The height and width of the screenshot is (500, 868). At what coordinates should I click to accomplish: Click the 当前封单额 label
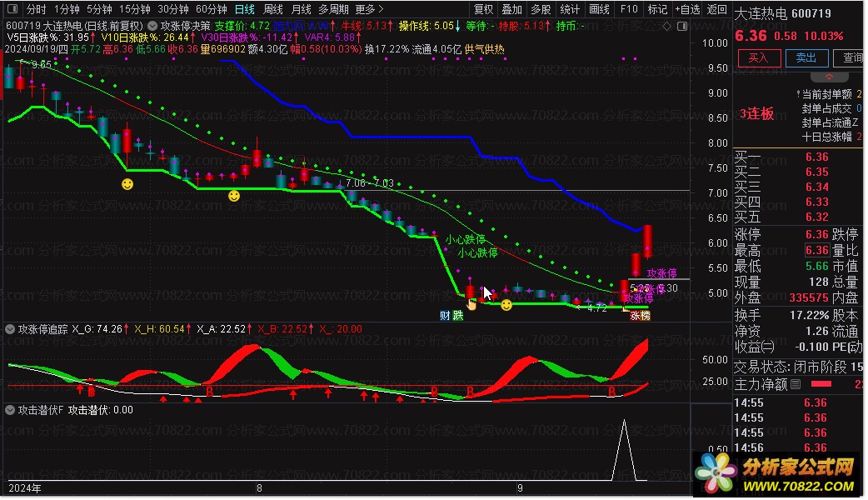click(827, 94)
